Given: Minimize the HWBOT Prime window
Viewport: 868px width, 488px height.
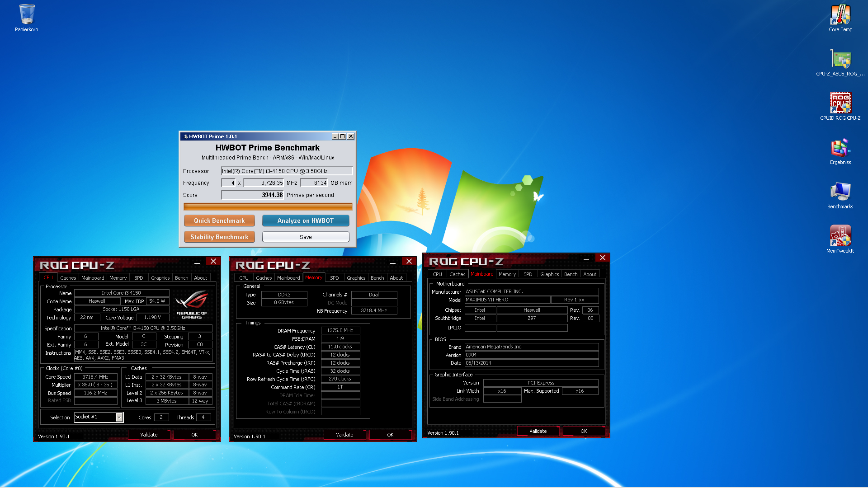Looking at the screenshot, I should click(335, 136).
